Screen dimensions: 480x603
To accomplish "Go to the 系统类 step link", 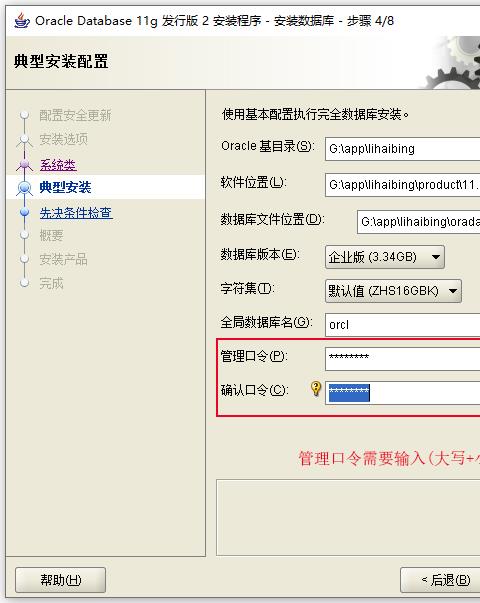I will coord(58,165).
